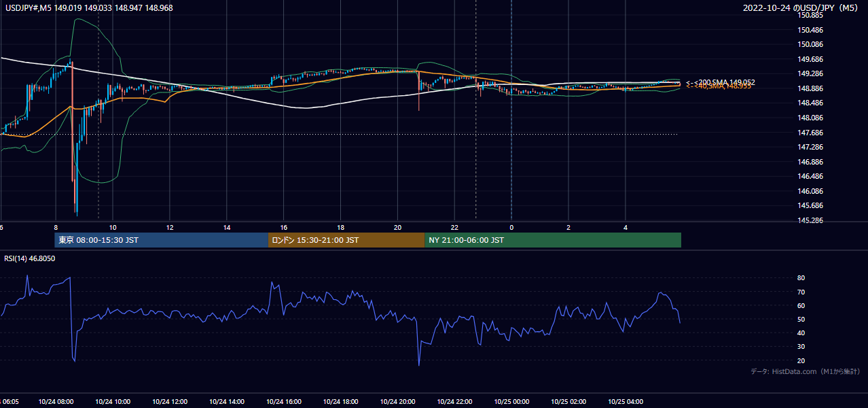Click bottom time label 10/25 04:00
868x408 pixels.
pyautogui.click(x=626, y=402)
